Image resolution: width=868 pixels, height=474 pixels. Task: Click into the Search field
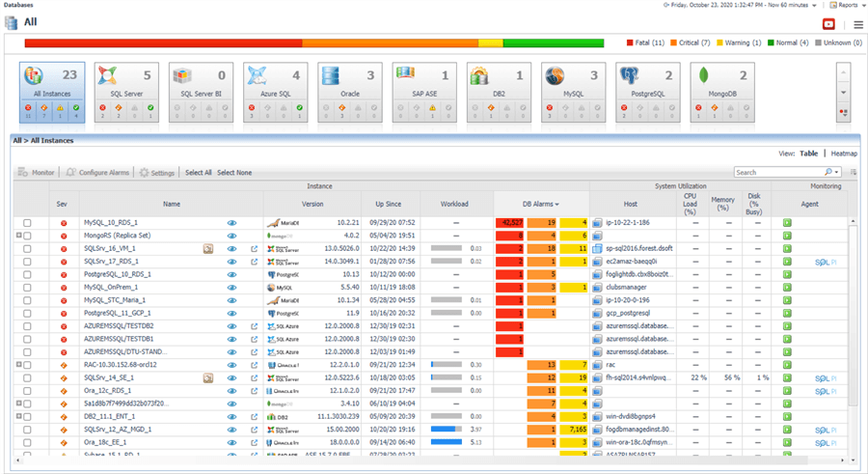[779, 173]
